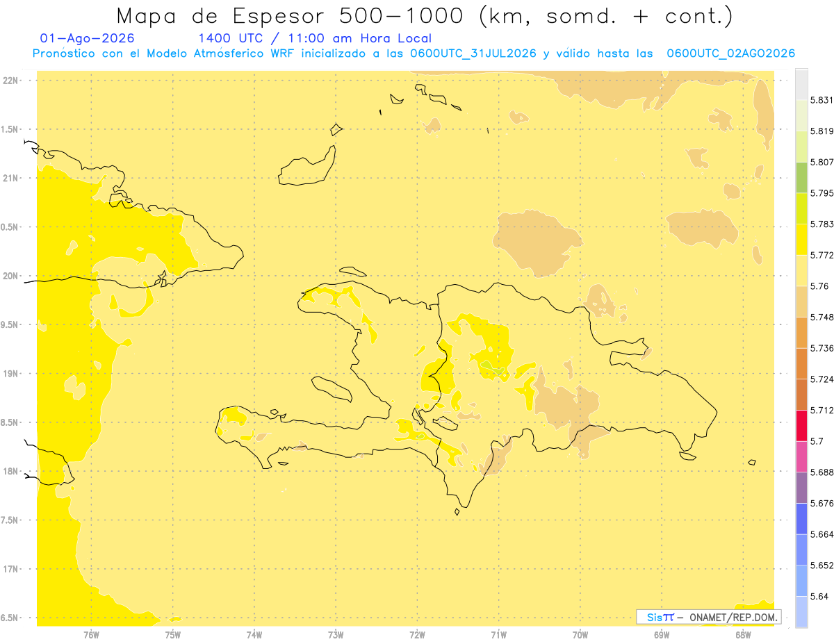Click the legend value 5.688
The height and width of the screenshot is (644, 834).
(x=822, y=472)
